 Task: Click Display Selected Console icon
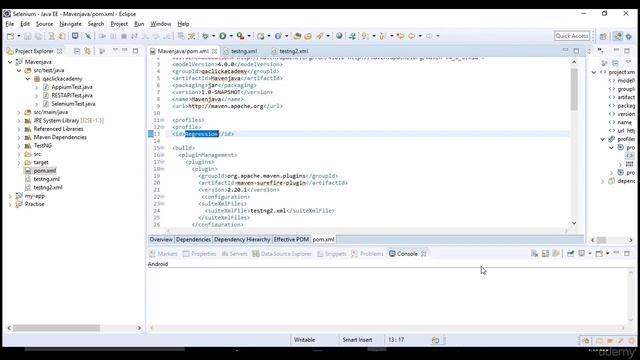pyautogui.click(x=582, y=253)
